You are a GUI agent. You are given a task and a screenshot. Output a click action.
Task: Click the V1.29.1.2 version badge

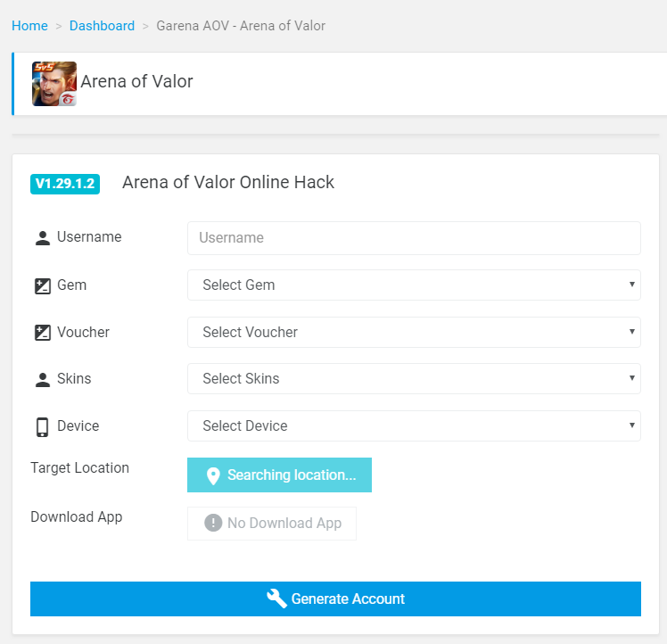click(65, 184)
